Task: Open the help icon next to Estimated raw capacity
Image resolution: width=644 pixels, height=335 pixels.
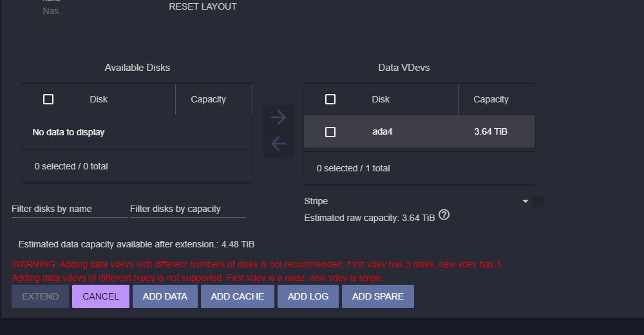Action: (x=444, y=215)
